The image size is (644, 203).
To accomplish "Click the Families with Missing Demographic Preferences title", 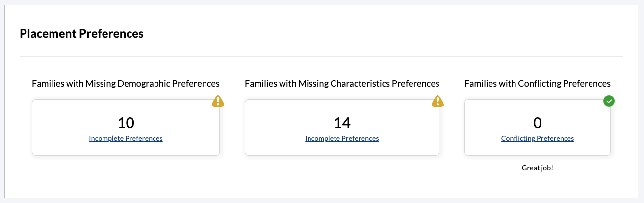I will tap(126, 84).
